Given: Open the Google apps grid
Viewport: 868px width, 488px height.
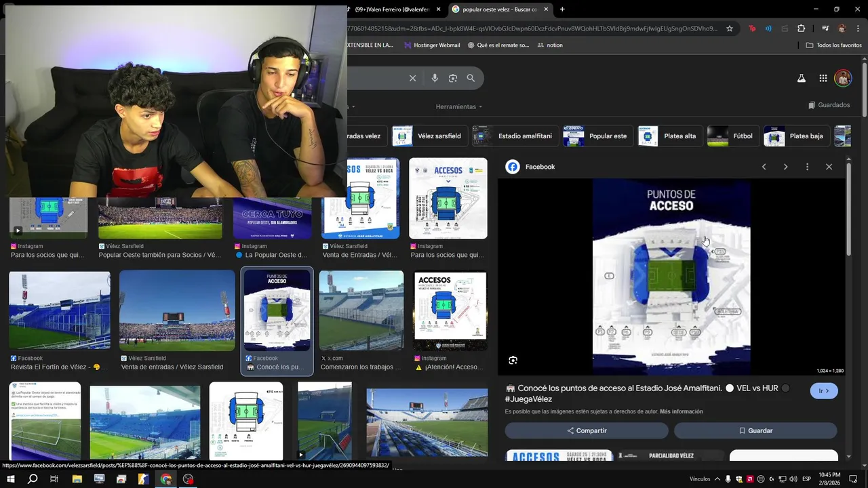Looking at the screenshot, I should click(823, 78).
